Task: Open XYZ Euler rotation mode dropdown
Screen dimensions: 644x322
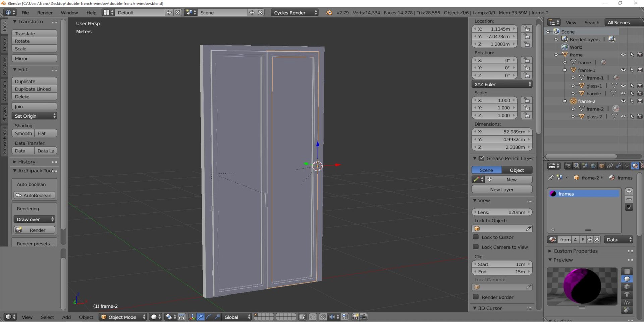Action: pyautogui.click(x=502, y=84)
